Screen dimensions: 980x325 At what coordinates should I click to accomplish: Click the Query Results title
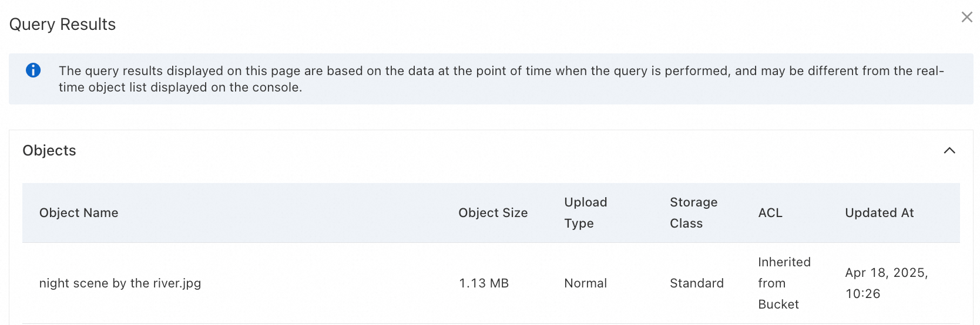tap(62, 24)
